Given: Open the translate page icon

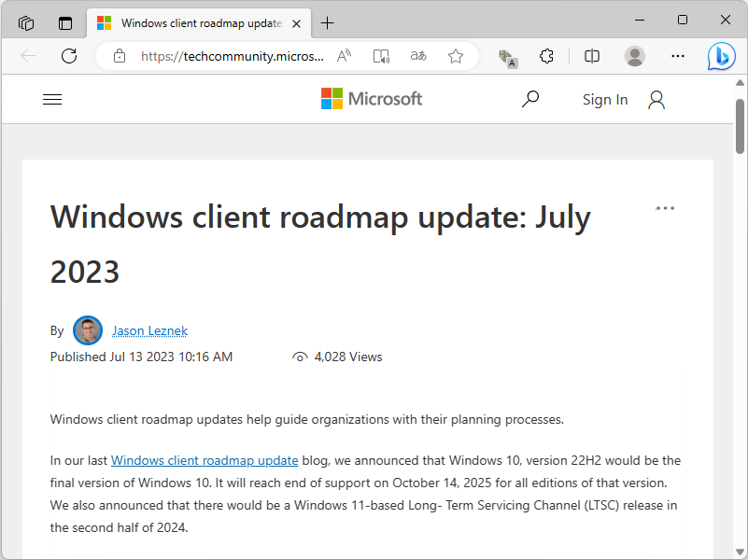Looking at the screenshot, I should [x=418, y=56].
